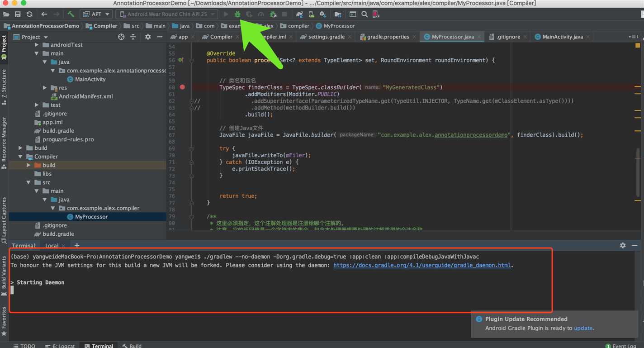Open the hidden editor tabs list dropdown
Viewport: 644px width, 348px height.
click(x=633, y=37)
